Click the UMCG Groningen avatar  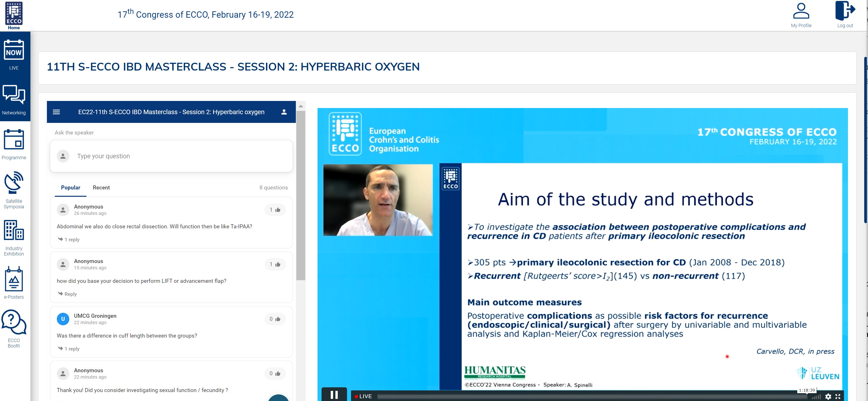[x=63, y=319]
